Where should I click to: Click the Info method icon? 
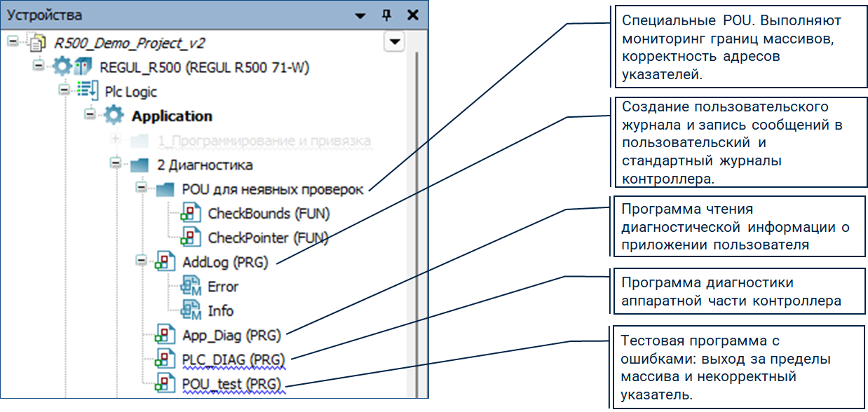pos(191,310)
